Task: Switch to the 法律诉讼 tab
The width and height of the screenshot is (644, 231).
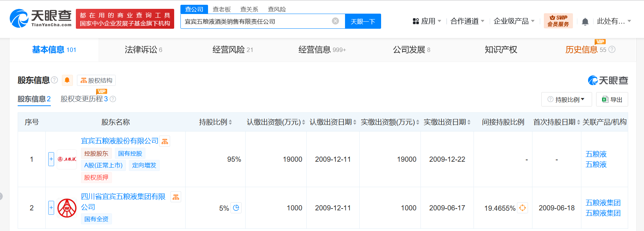Action: (144, 50)
